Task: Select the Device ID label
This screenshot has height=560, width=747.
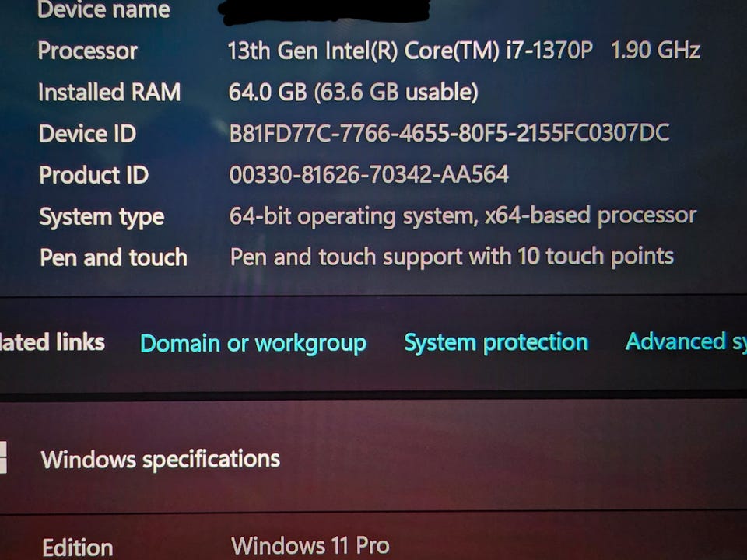Action: 87,134
